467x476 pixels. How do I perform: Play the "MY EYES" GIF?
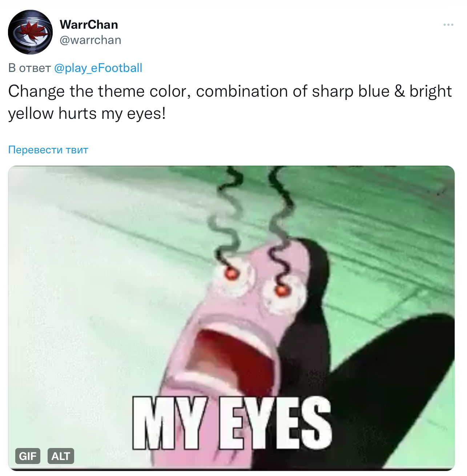coord(232,318)
